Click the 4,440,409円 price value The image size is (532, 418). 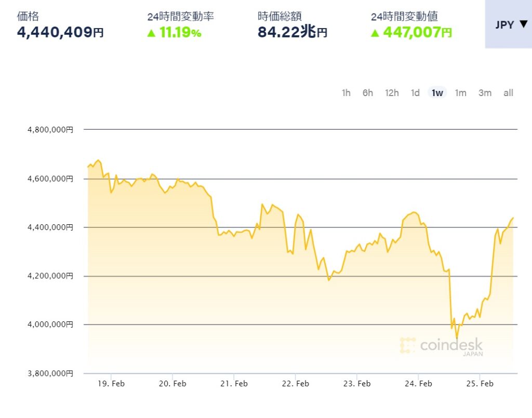[60, 32]
